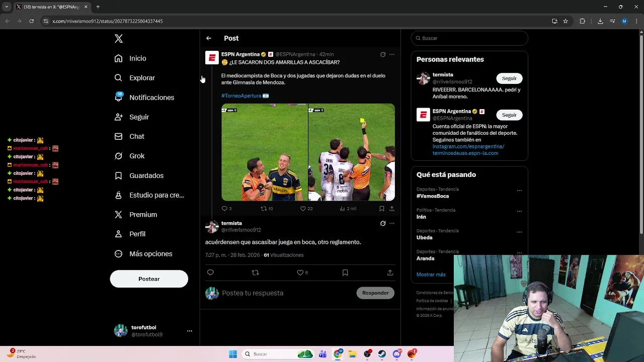This screenshot has width=644, height=362.
Task: Reload the page in the browser
Action: 31,21
